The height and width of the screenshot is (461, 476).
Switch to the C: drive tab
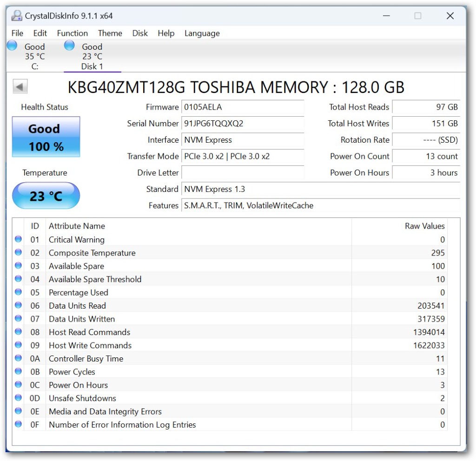coord(34,56)
